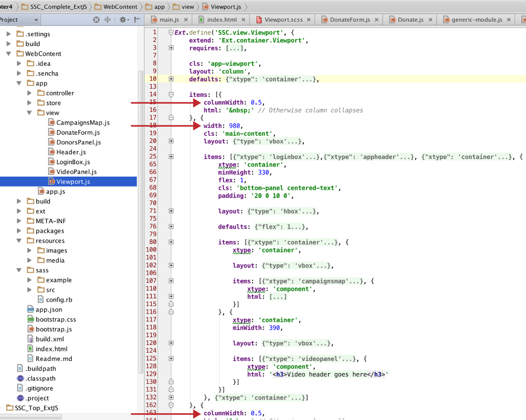Expand the images folder under resources
The image size is (526, 420).
tap(30, 251)
